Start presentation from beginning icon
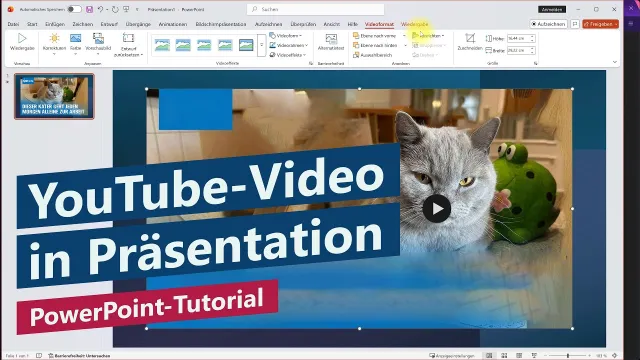Screen dimensions: 640x360 pyautogui.click(x=127, y=9)
